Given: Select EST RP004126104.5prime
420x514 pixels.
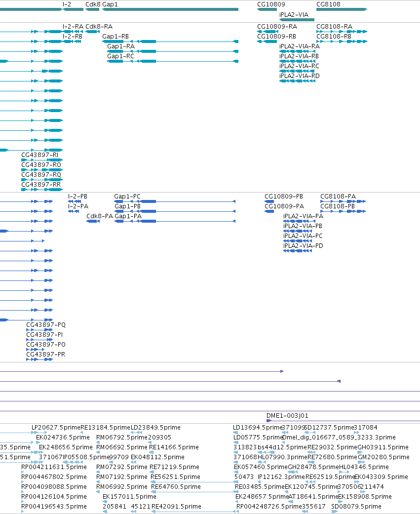Looking at the screenshot, I should 54,497.
